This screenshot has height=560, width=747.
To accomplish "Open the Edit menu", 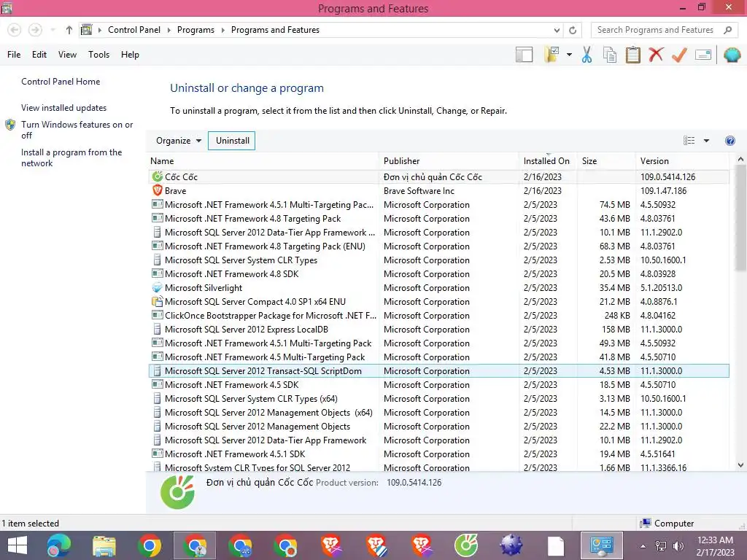I will point(39,55).
